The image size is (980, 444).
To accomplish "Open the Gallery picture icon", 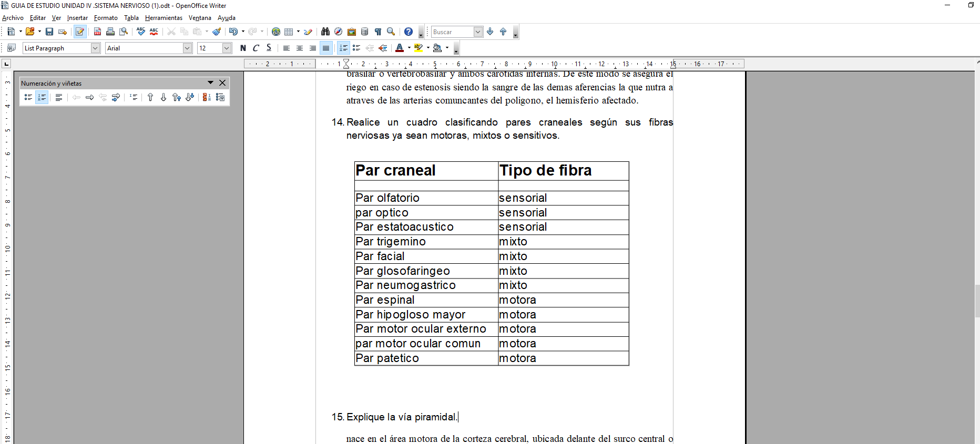I will point(352,32).
